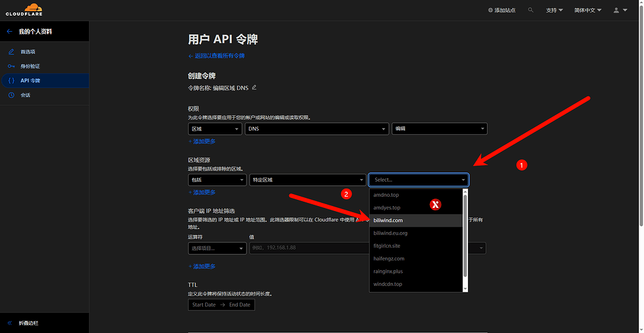The height and width of the screenshot is (333, 644).
Task: Open the 编辑 access level dropdown
Action: 439,128
